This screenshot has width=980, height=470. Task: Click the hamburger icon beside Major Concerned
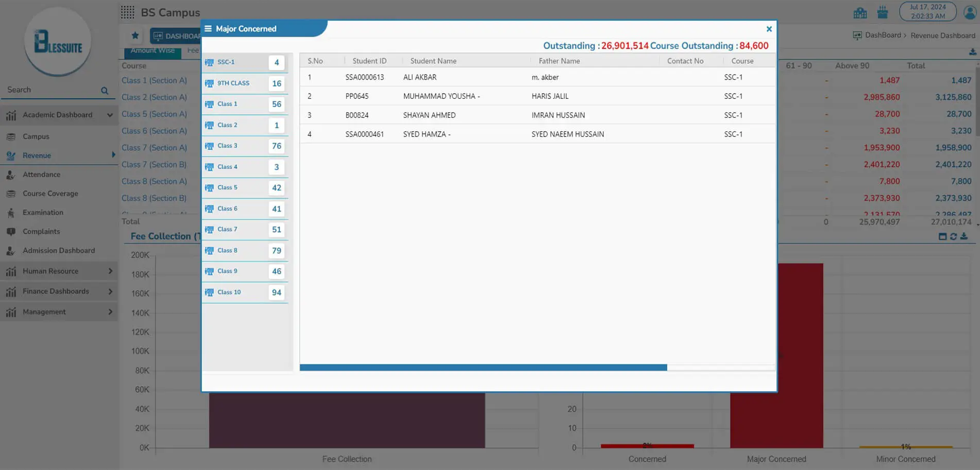click(x=208, y=29)
